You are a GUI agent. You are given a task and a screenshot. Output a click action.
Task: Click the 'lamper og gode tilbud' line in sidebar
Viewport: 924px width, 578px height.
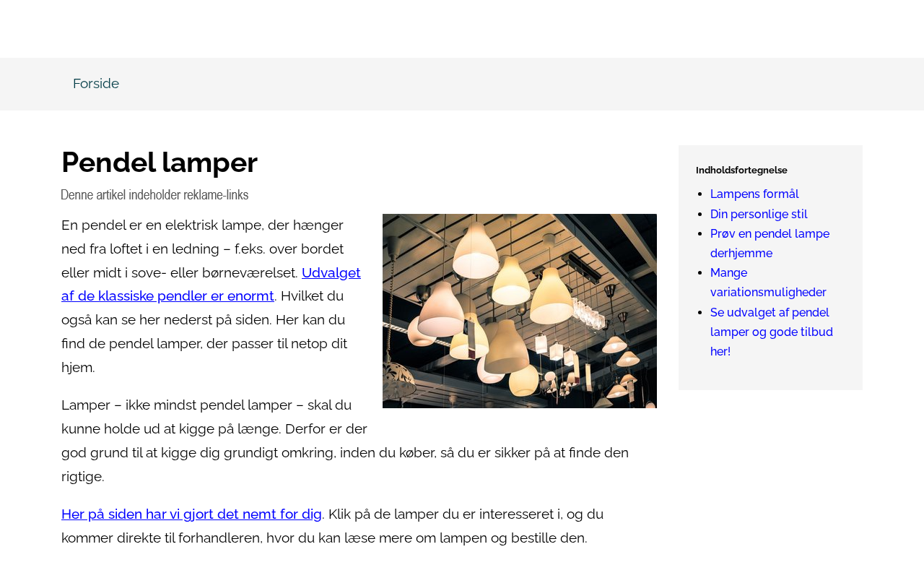[772, 332]
